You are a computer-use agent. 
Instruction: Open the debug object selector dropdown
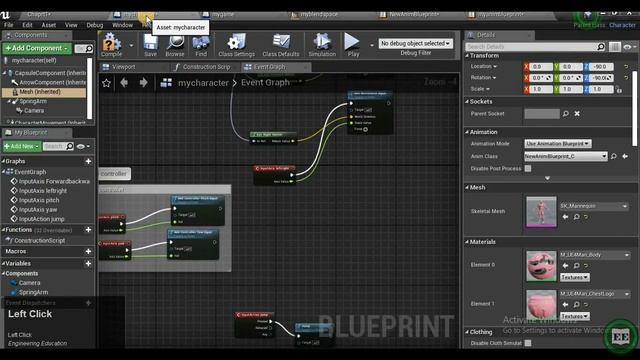pyautogui.click(x=416, y=43)
